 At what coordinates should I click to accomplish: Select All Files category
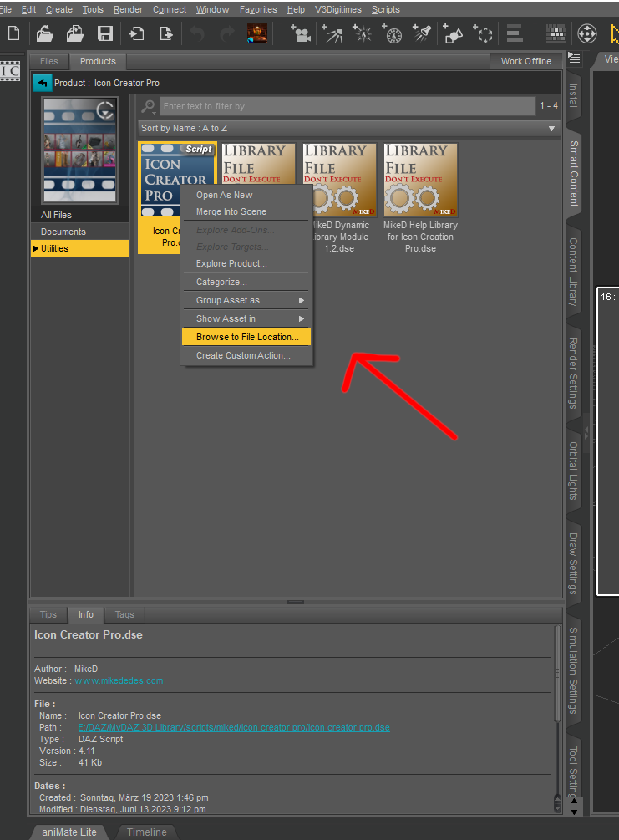(x=79, y=215)
